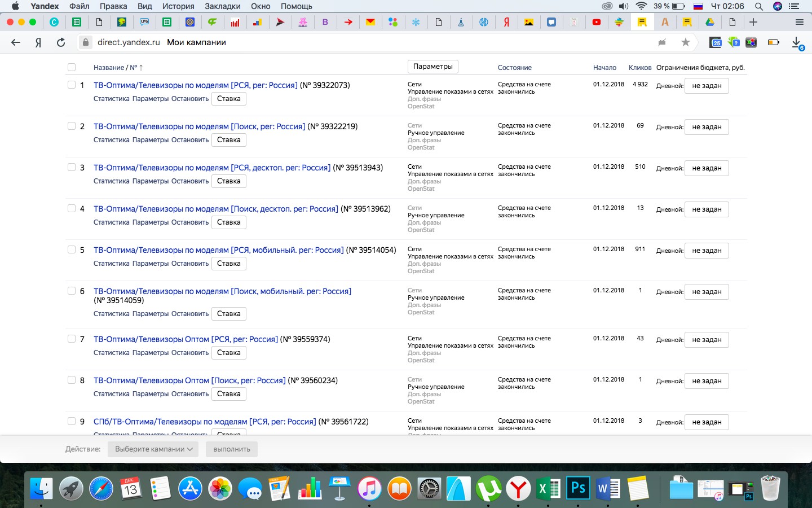Sort by the Кликов column header
Image resolution: width=812 pixels, height=508 pixels.
tap(640, 68)
